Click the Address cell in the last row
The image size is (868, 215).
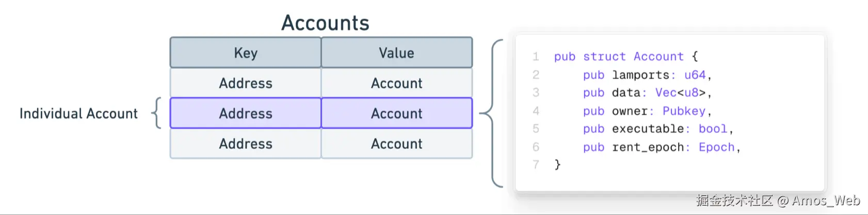pyautogui.click(x=246, y=144)
